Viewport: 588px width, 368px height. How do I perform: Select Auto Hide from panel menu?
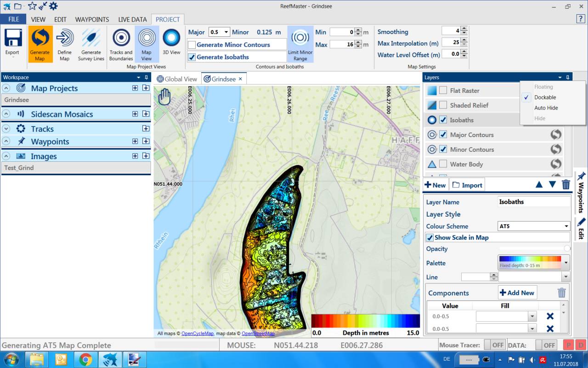pyautogui.click(x=546, y=108)
